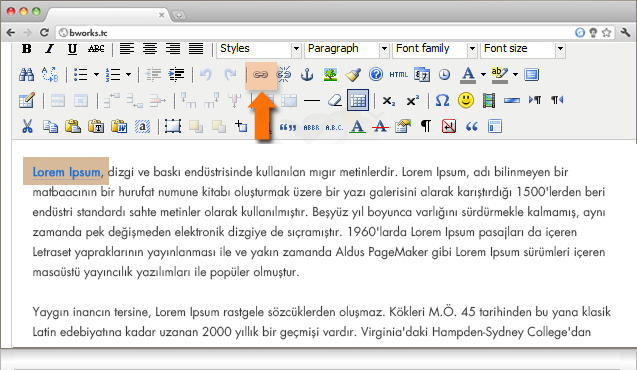Paste as plain text
The image size is (637, 370).
click(x=96, y=126)
